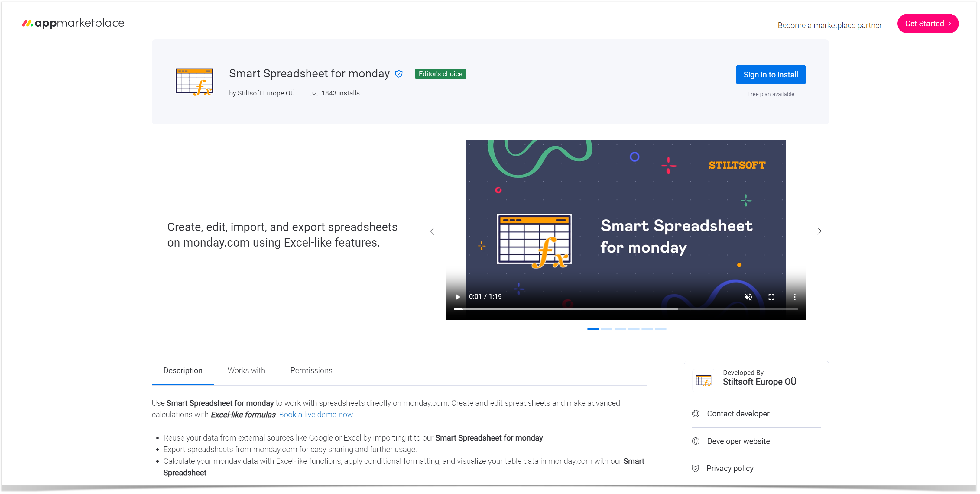Select the Works with tab
Viewport: 980px width, 494px height.
click(x=246, y=370)
